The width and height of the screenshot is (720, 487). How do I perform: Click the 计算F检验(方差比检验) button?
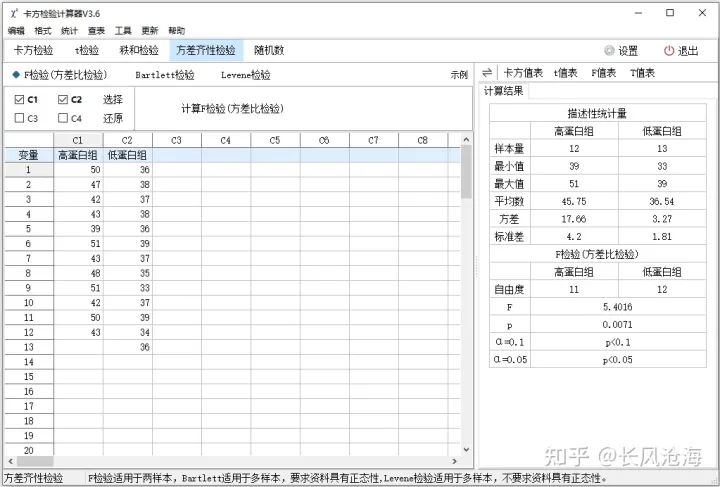[232, 109]
